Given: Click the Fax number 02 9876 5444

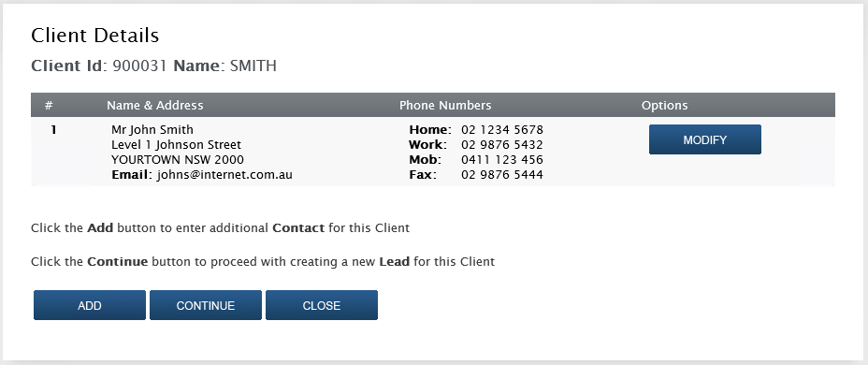Looking at the screenshot, I should tap(502, 175).
